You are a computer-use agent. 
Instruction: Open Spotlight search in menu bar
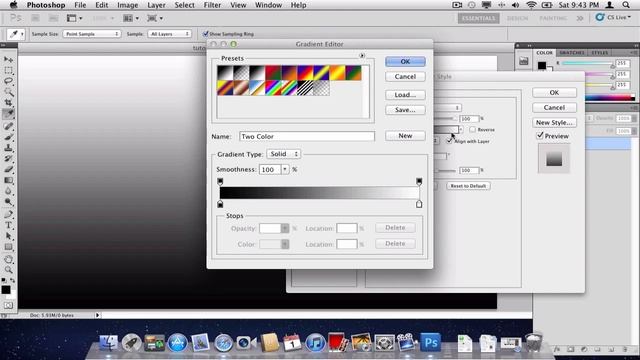[626, 5]
